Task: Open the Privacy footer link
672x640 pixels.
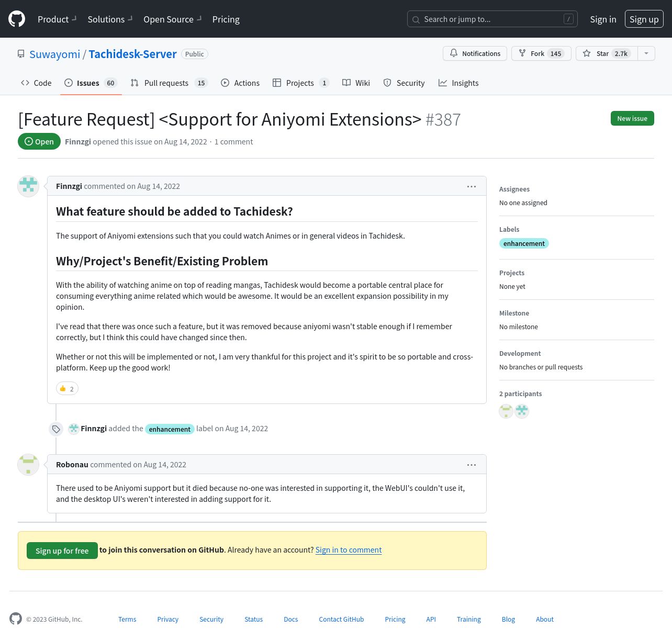Action: point(168,620)
